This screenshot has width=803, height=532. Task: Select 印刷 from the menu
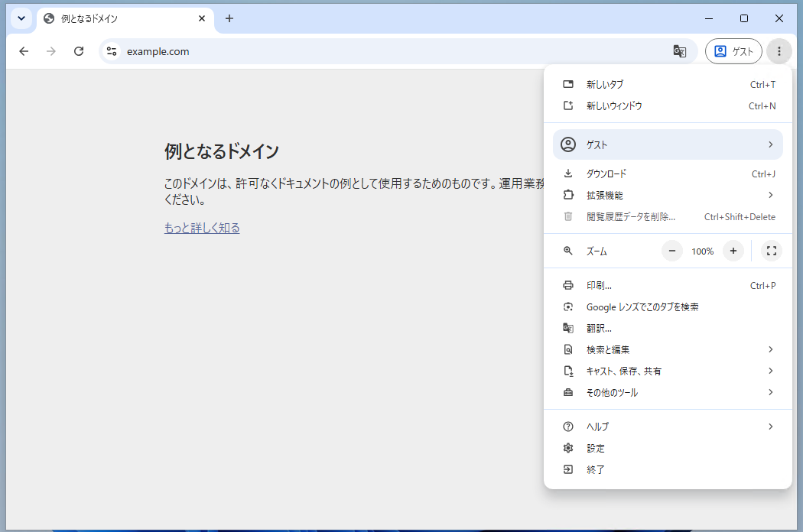coord(668,286)
